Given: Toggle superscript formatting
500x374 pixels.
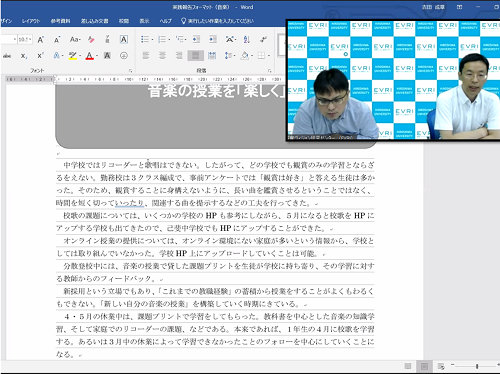Looking at the screenshot, I should [x=40, y=55].
